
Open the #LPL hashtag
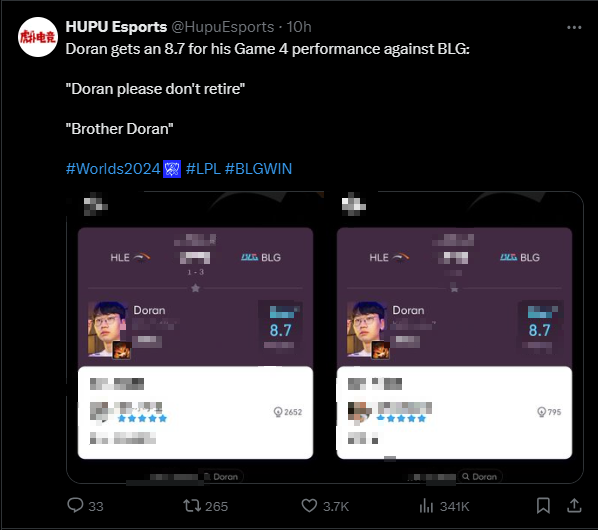203,169
